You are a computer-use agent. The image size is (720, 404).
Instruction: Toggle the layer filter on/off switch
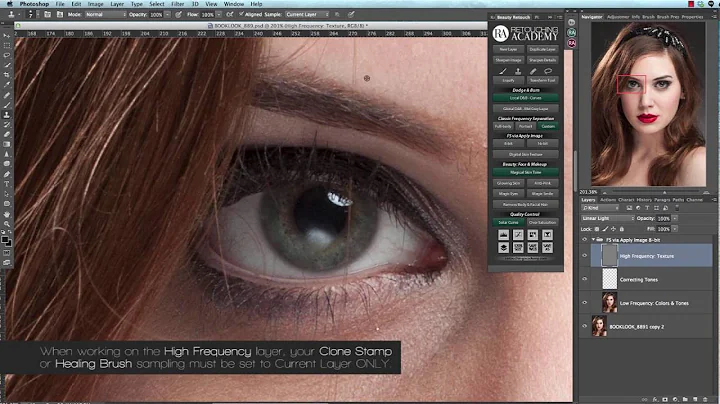point(677,208)
